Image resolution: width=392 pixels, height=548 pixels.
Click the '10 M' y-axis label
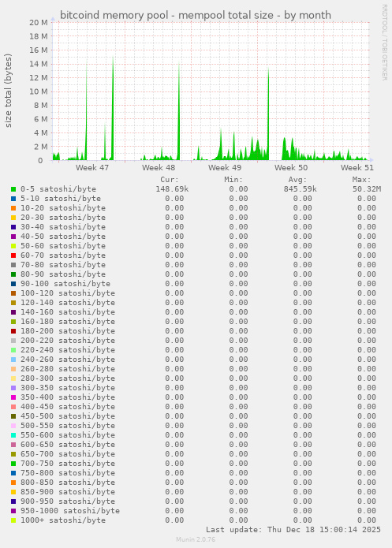tap(39, 91)
